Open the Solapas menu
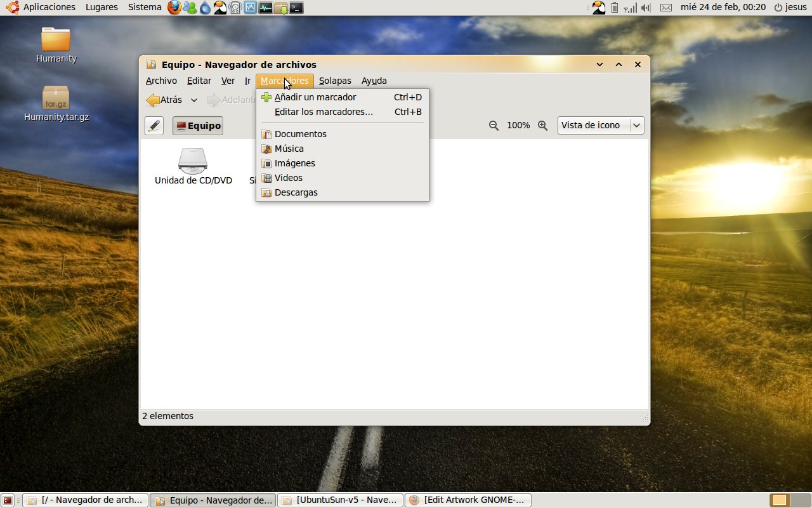812x508 pixels. (x=335, y=81)
